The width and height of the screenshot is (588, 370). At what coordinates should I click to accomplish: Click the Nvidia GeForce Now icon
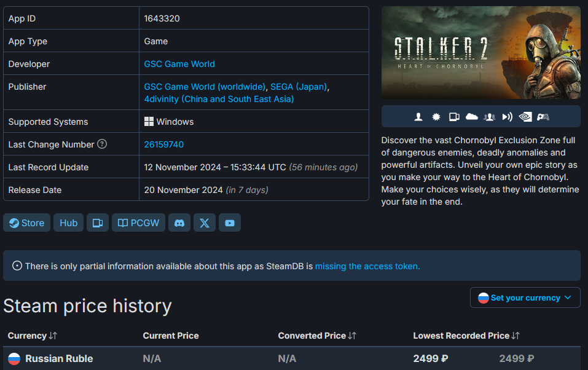pos(525,117)
